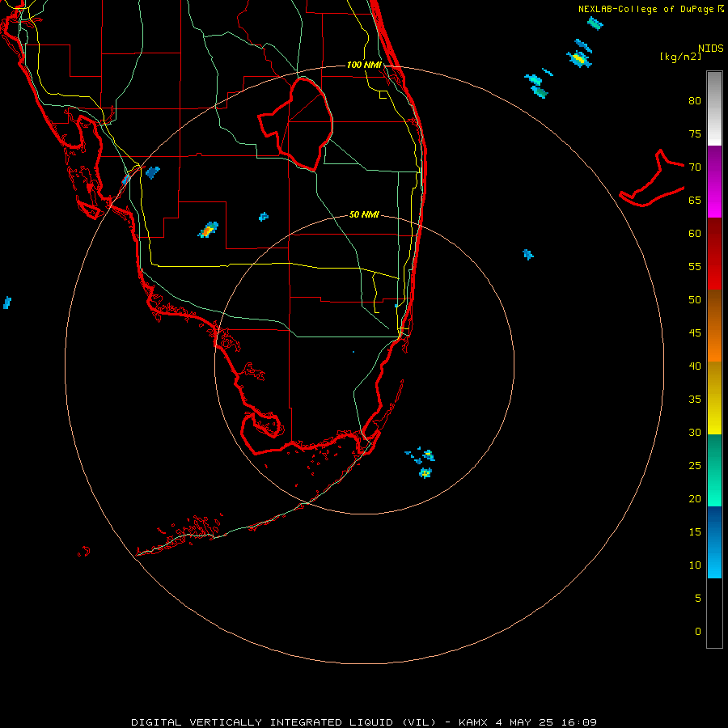Click the yellow-cored offshore cell below the NIDS label

pyautogui.click(x=579, y=59)
